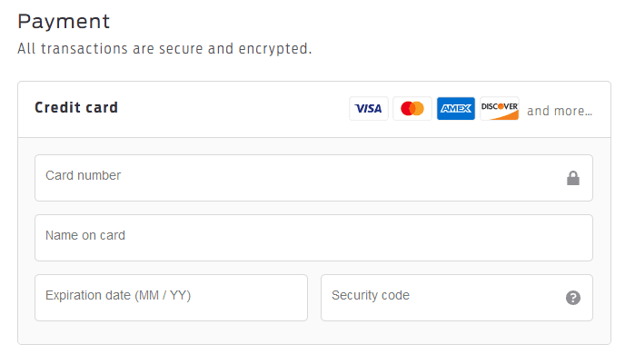Screen dimensions: 635x364
Task: Click the "Security code" placeholder text
Action: 371,295
